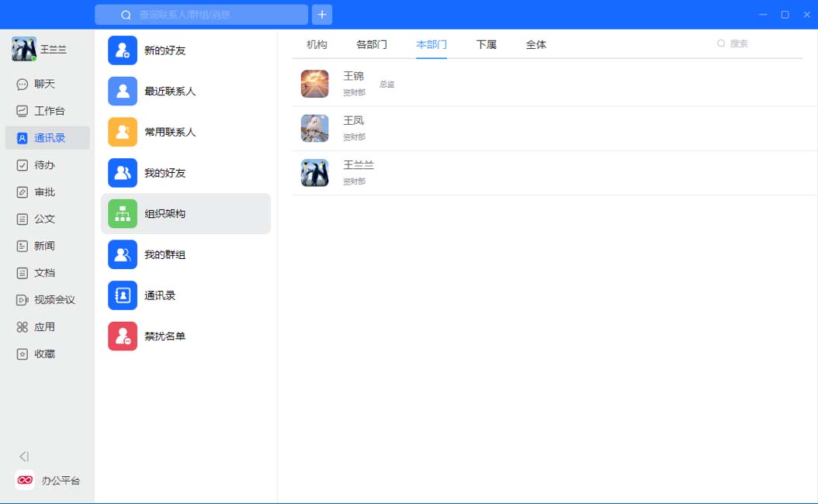
Task: Open 王锦's avatar thumbnail in the list
Action: pyautogui.click(x=315, y=84)
